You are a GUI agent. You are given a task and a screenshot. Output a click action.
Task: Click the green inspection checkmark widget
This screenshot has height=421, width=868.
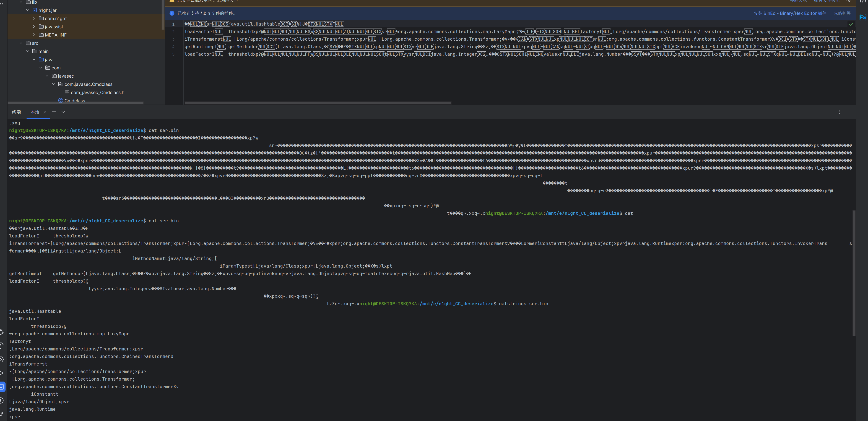[x=851, y=24]
